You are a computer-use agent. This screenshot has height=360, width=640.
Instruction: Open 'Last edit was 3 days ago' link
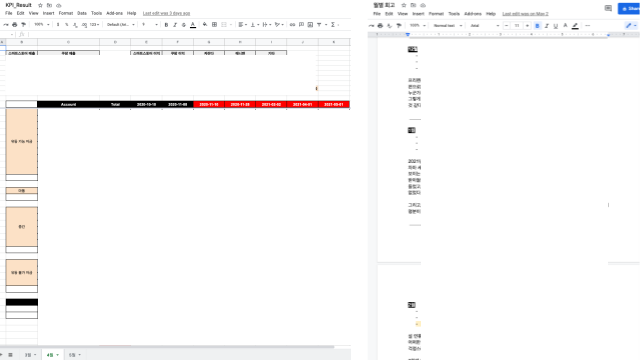click(x=166, y=13)
